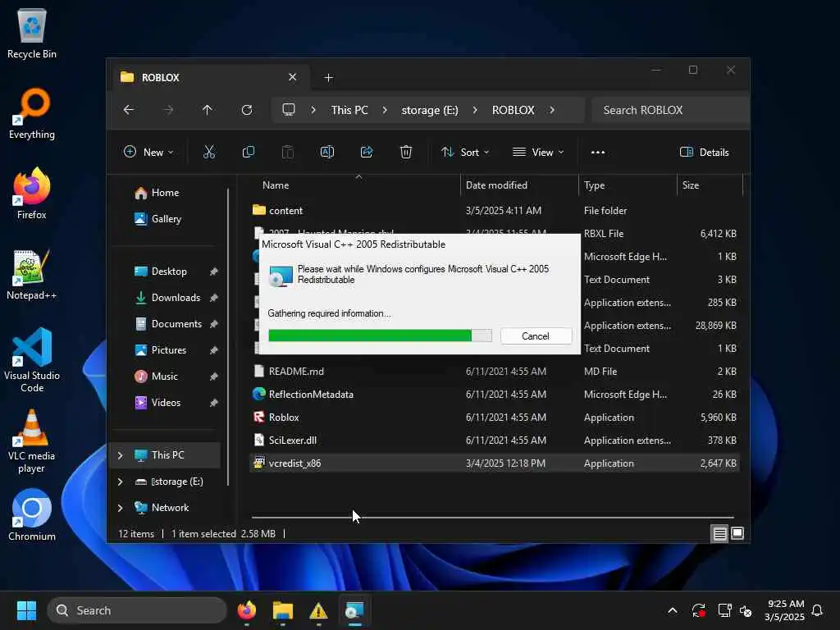840x630 pixels.
Task: Expand chevron after ROBLOX in address bar
Action: 552,110
